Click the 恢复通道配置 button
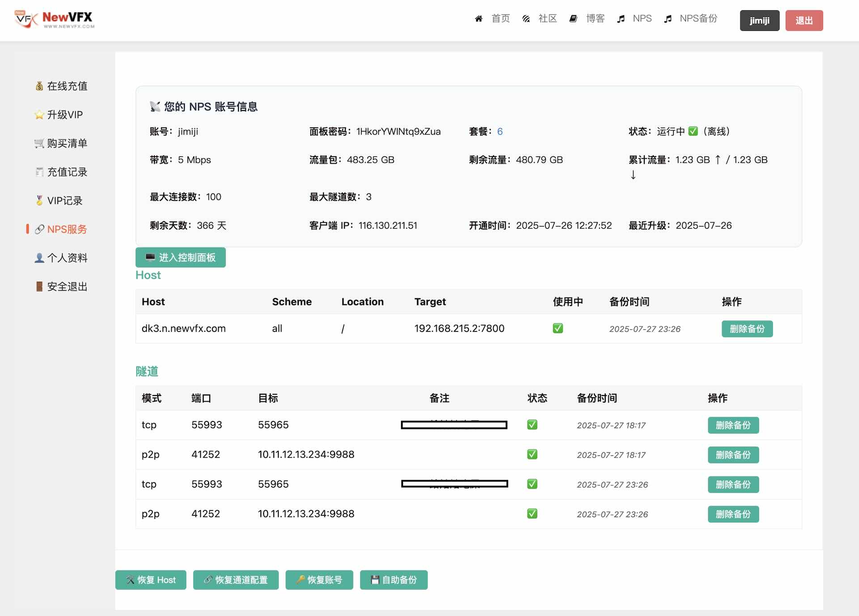This screenshot has width=859, height=616. tap(236, 580)
